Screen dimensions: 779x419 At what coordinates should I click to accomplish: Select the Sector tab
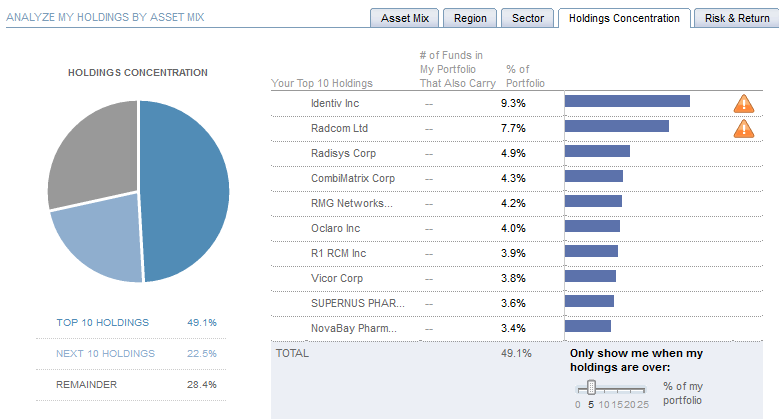click(x=527, y=18)
